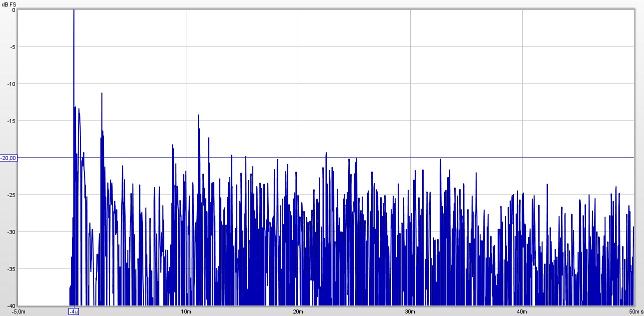Click the -20,00 level cursor label

click(8, 158)
